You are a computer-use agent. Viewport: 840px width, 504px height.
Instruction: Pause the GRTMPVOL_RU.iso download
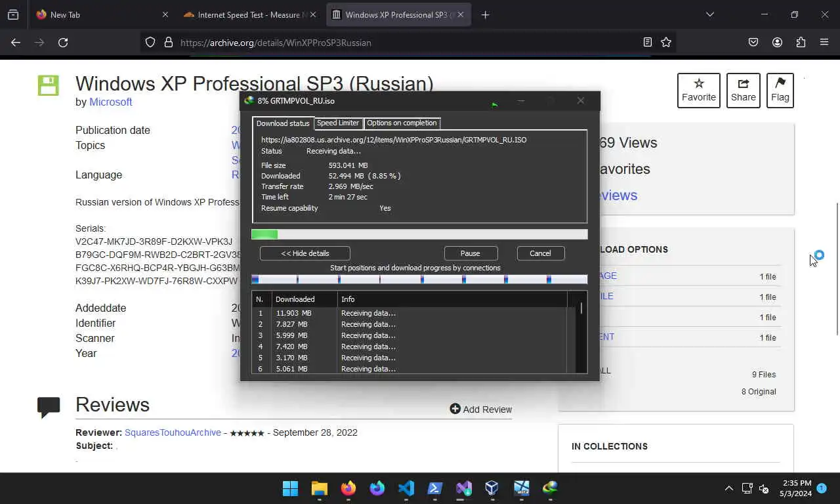[471, 253]
